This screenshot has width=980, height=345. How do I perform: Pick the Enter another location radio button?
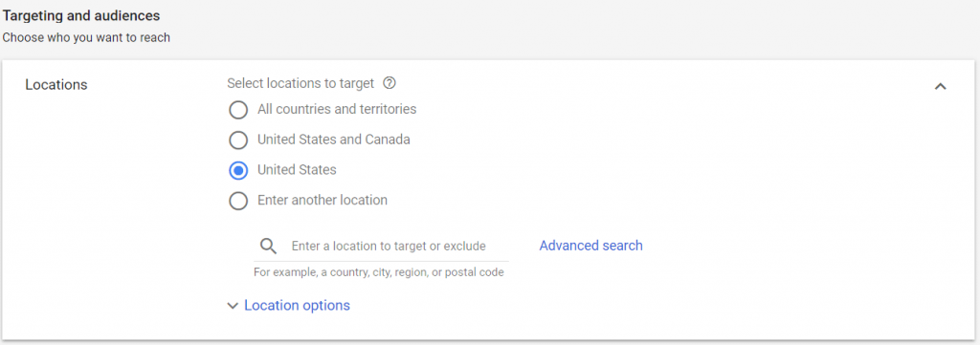[x=238, y=201]
